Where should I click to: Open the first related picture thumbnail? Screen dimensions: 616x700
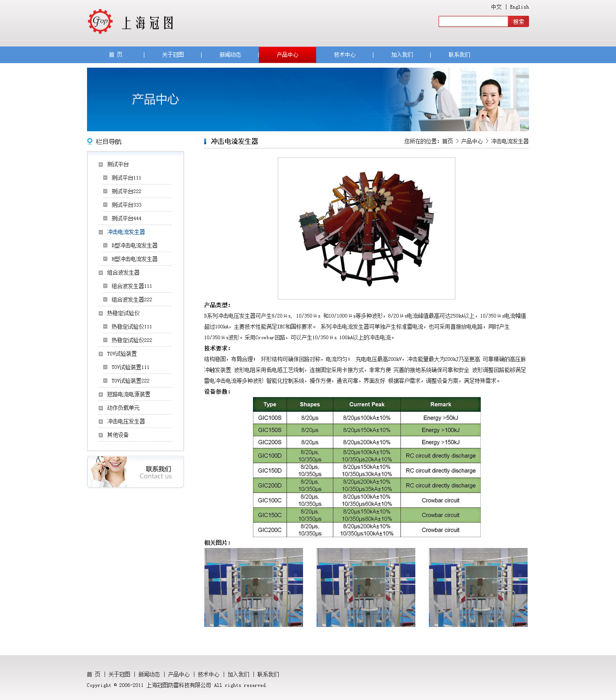coord(253,587)
